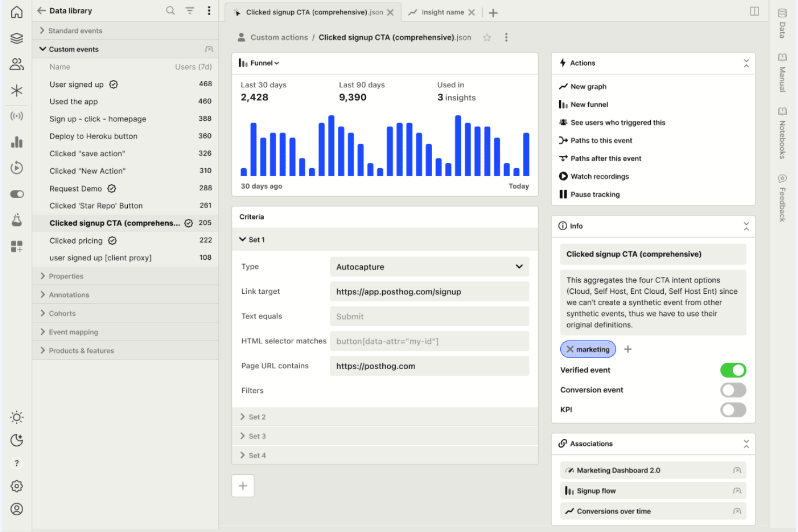Open the Home icon in the sidebar

[x=17, y=11]
